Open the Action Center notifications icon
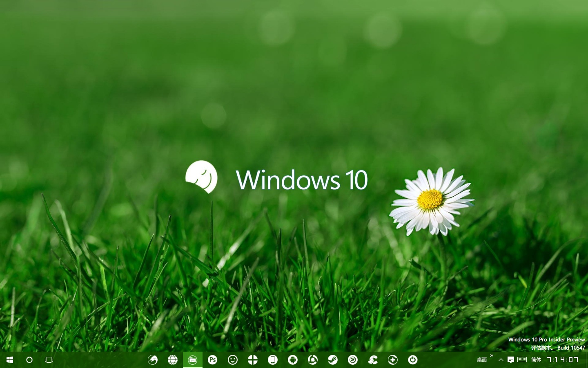The image size is (588, 368). tap(511, 360)
